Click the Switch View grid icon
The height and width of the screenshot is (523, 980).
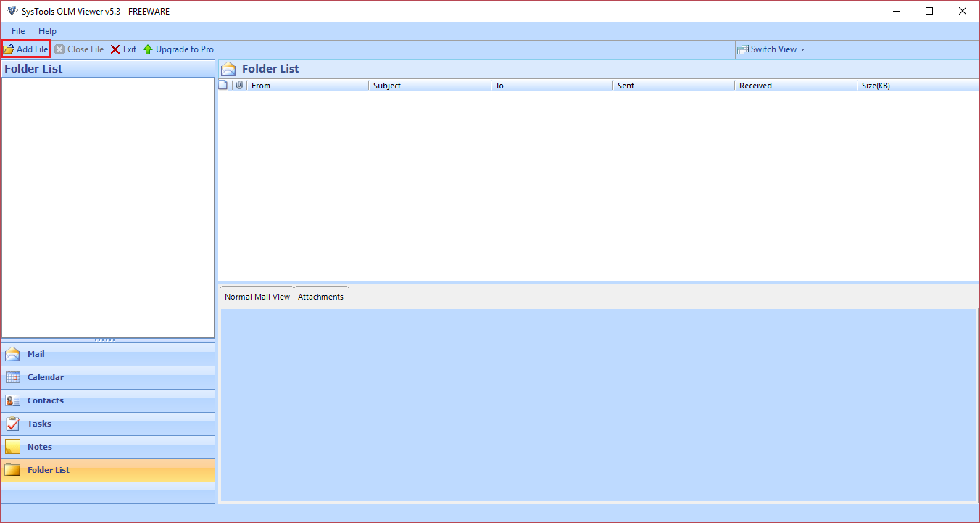[743, 49]
